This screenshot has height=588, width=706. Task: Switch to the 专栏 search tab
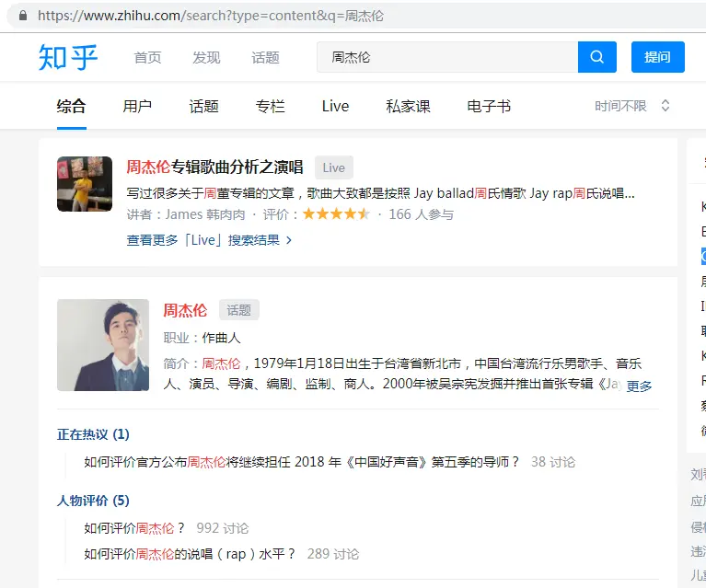click(270, 106)
